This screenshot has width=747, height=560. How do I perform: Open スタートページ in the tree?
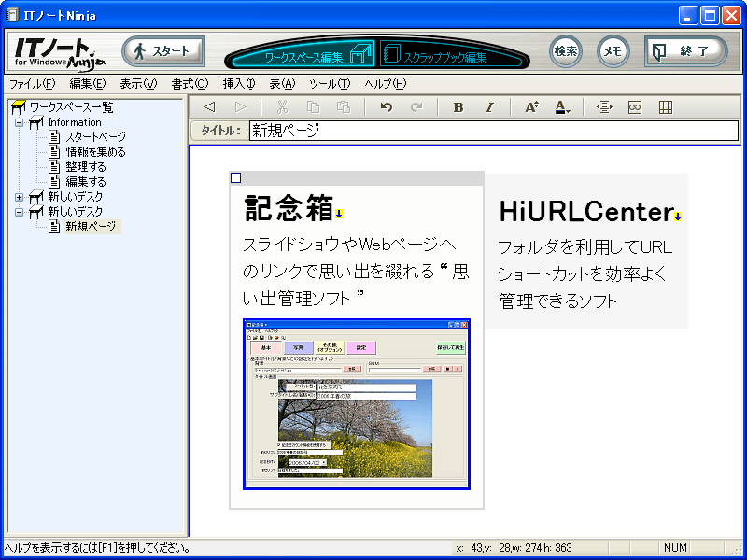point(96,137)
